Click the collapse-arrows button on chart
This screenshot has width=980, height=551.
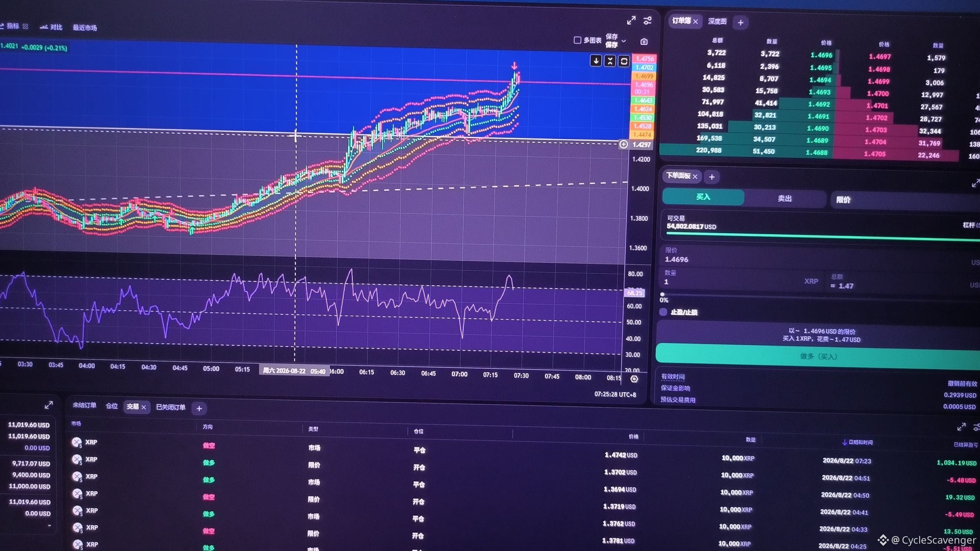click(x=610, y=61)
